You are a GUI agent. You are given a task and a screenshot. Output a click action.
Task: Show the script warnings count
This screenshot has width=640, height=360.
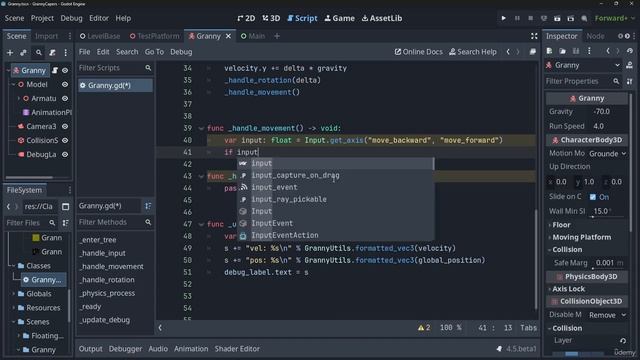(424, 327)
